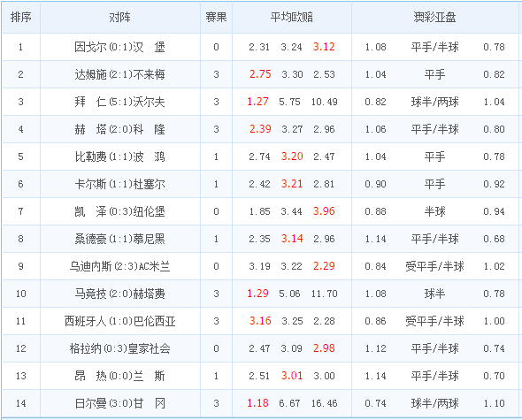Click the red odds value 3.96
The height and width of the screenshot is (420, 522).
coord(324,211)
